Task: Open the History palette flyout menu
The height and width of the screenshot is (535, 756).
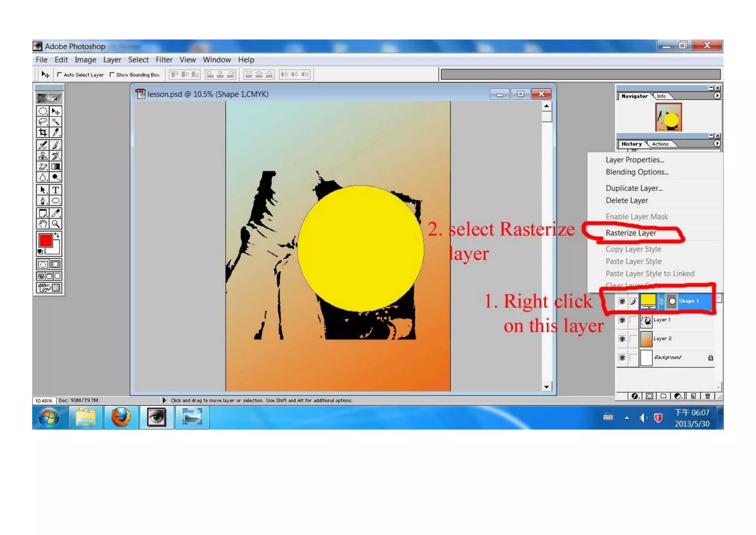Action: pos(717,144)
